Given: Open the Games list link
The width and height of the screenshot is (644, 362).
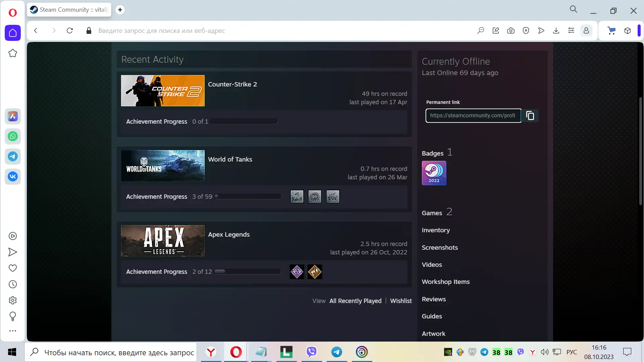Looking at the screenshot, I should [432, 213].
